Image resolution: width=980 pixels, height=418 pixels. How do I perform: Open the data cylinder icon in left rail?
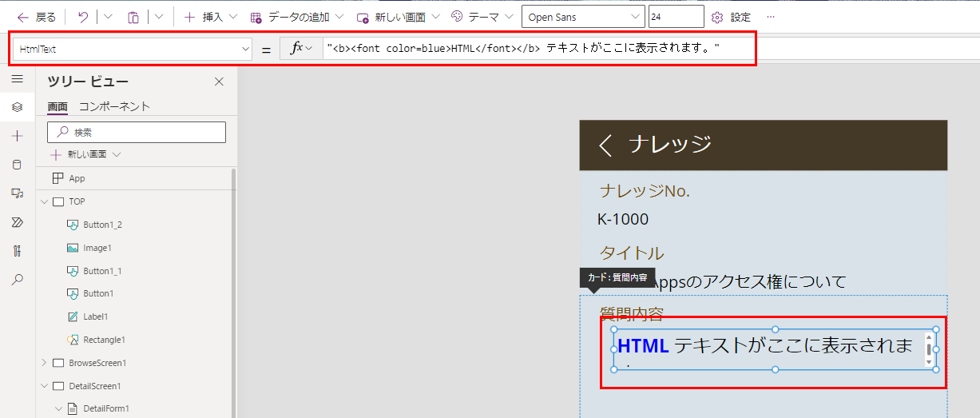tap(17, 165)
